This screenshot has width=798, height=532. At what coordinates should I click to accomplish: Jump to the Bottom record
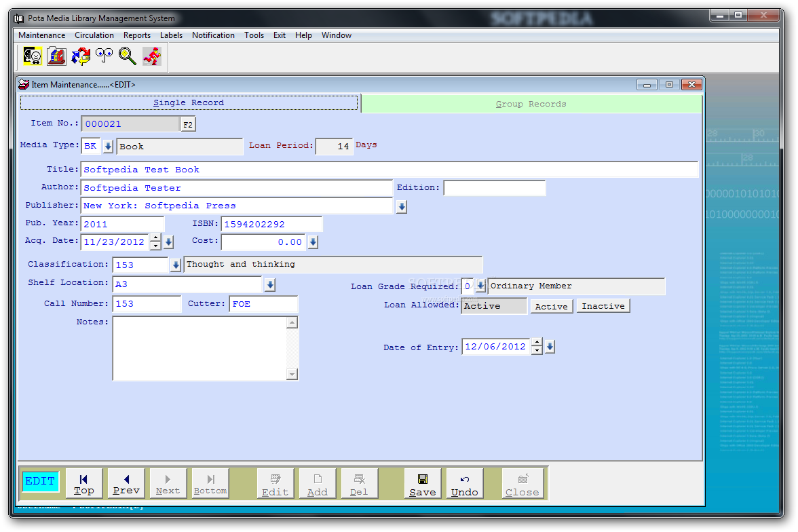tap(210, 483)
